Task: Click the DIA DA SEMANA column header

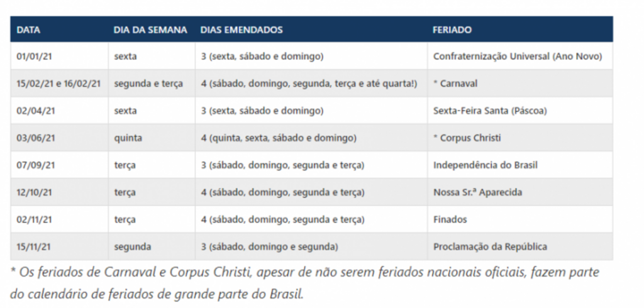Action: [150, 30]
